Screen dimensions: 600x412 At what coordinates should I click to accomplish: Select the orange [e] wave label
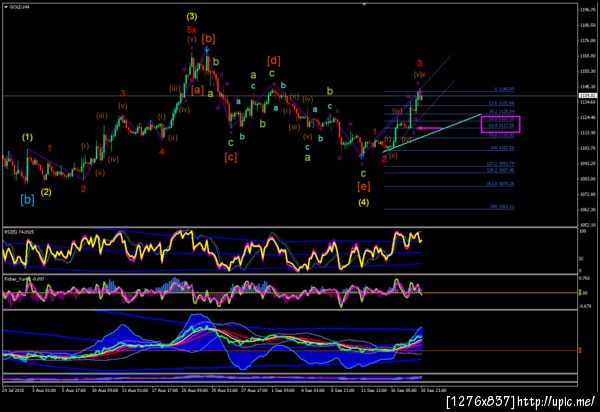pyautogui.click(x=364, y=186)
